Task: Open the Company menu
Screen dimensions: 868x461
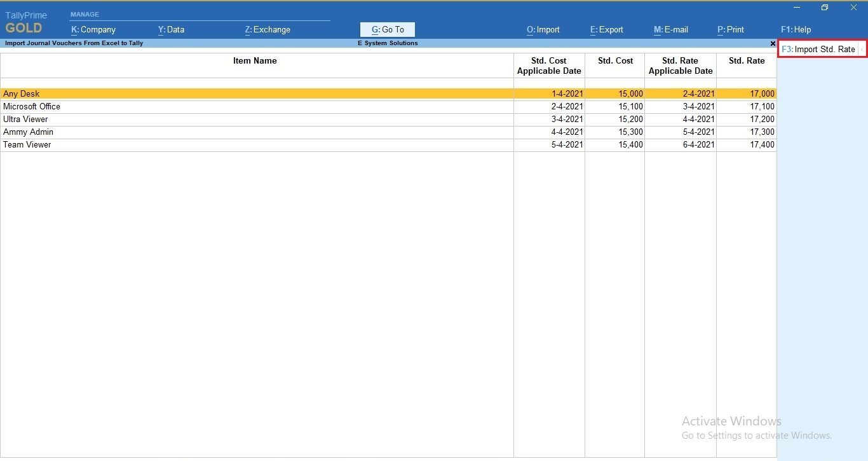Action: click(93, 29)
